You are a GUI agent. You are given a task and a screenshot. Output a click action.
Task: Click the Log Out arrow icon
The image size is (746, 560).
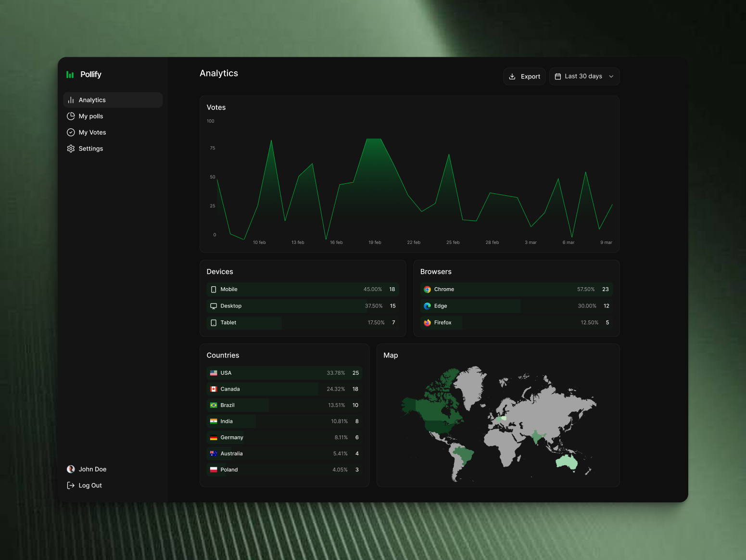coord(71,485)
